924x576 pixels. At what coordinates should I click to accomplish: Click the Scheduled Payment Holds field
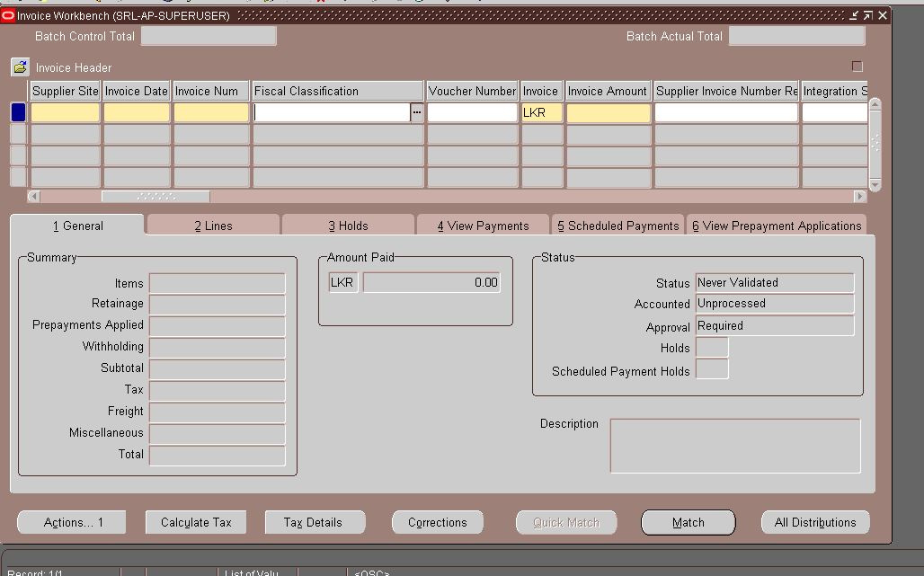coord(712,369)
